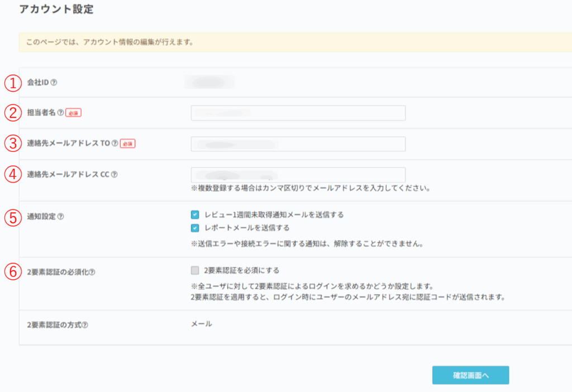Click the help icon beside 2要素認証の方式

(x=85, y=325)
